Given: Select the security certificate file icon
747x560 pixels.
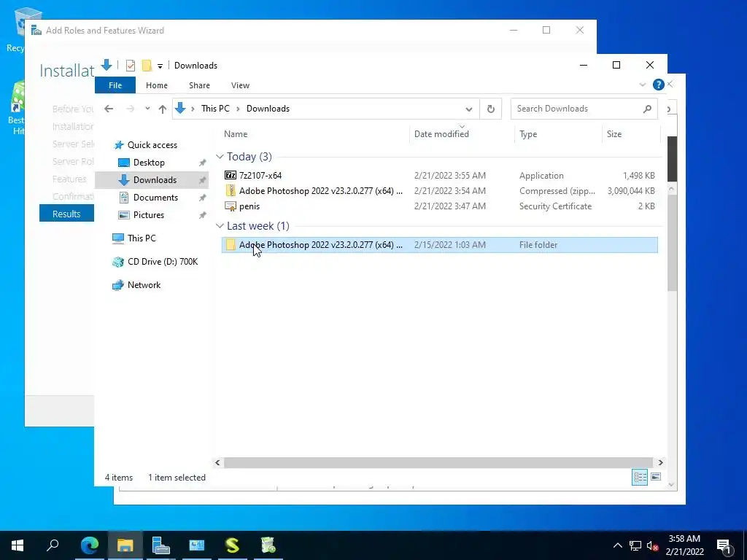Looking at the screenshot, I should (230, 206).
